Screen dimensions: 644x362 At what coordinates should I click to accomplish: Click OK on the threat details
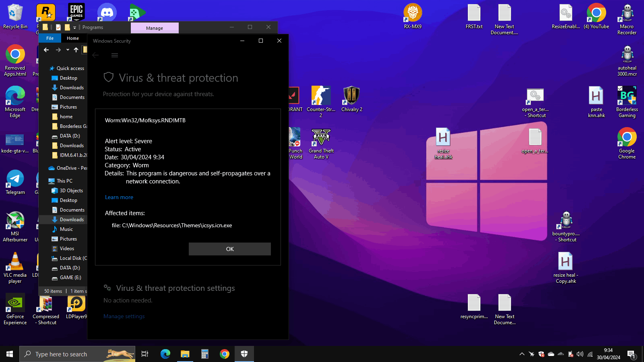230,249
